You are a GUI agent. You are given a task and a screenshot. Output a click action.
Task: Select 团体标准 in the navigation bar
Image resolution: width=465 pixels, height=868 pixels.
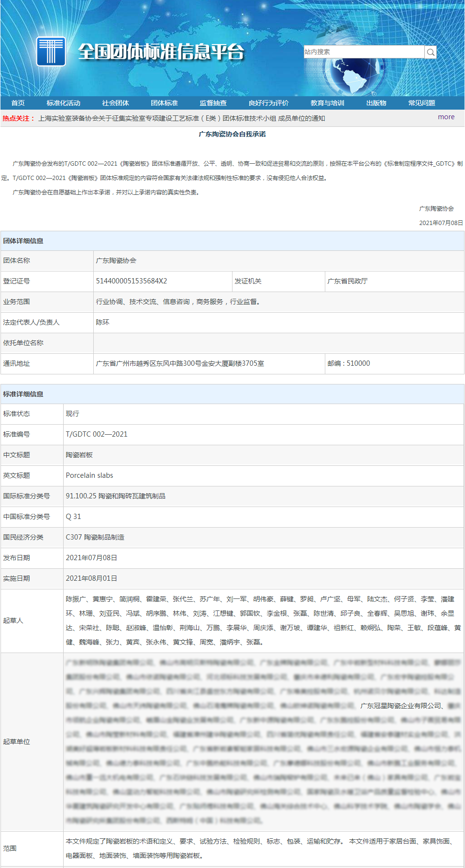coord(164,103)
